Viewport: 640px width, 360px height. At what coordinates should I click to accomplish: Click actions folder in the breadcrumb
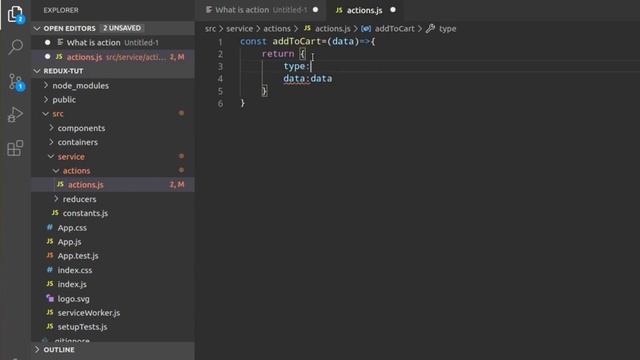tap(277, 29)
